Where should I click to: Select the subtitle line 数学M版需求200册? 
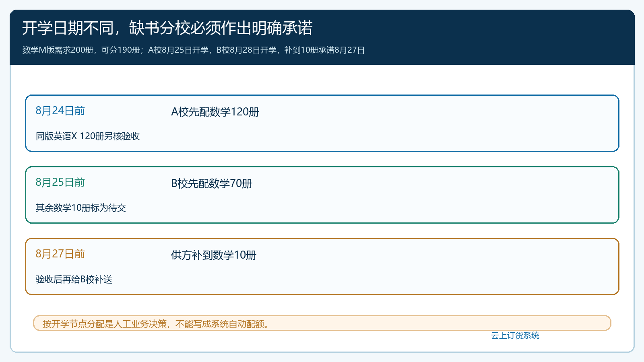point(194,50)
